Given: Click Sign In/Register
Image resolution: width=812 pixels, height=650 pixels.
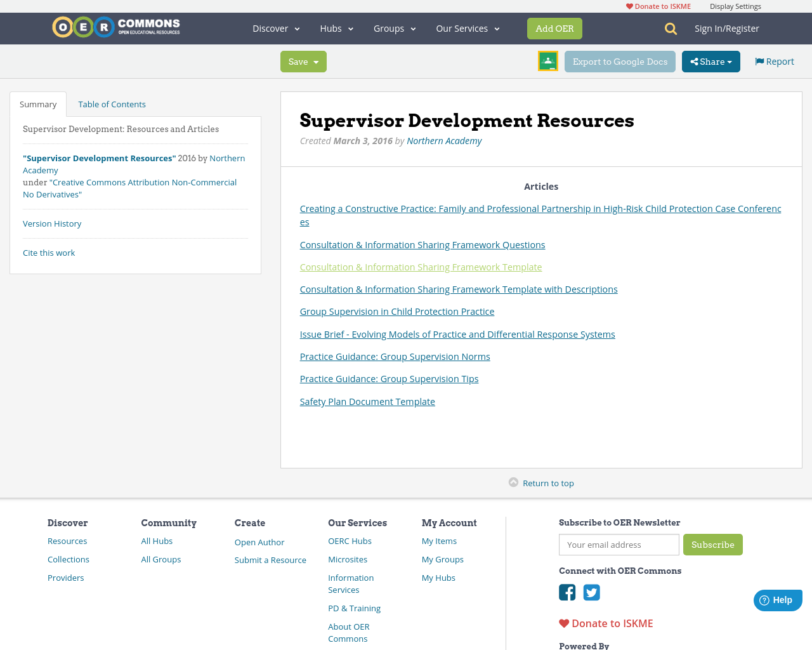Looking at the screenshot, I should (x=726, y=28).
